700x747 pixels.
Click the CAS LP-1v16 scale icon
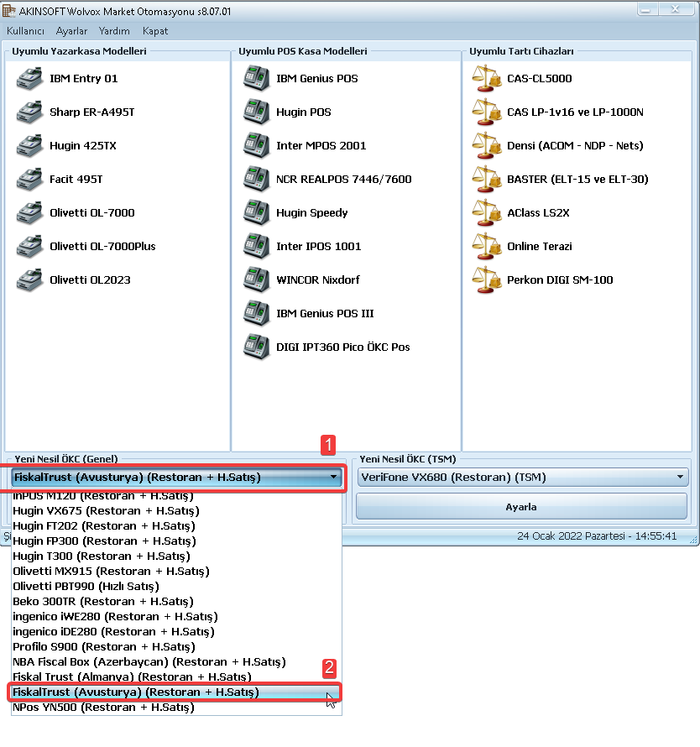(487, 112)
